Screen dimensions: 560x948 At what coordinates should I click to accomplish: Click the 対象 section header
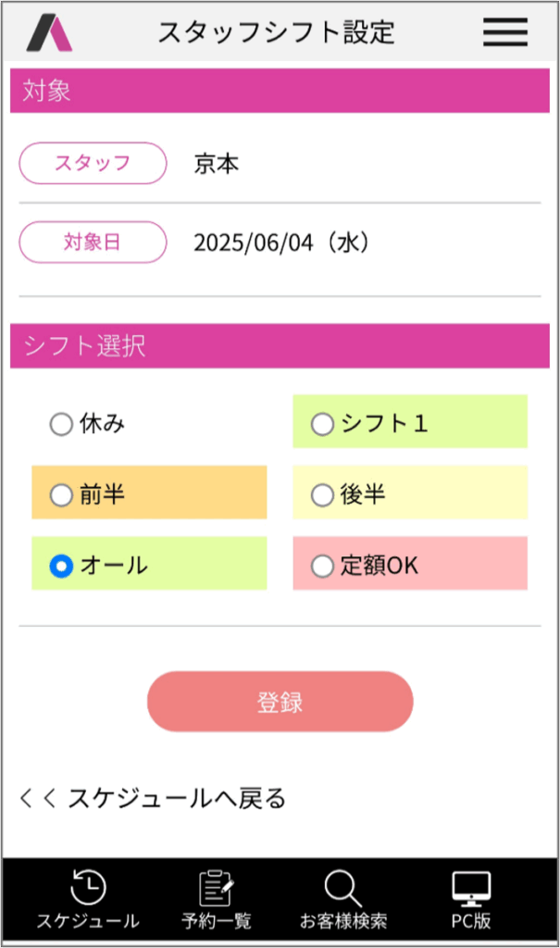(280, 91)
